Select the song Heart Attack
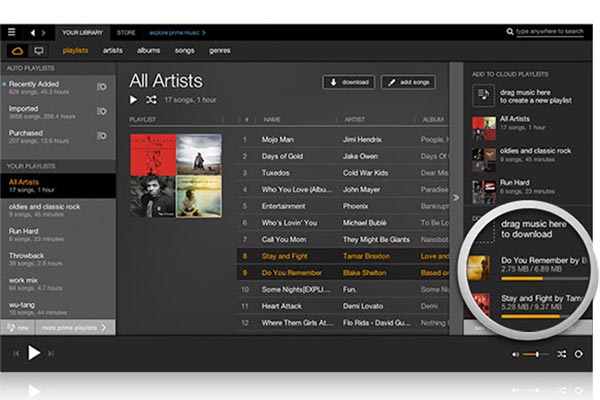The image size is (600, 400). pos(282,306)
